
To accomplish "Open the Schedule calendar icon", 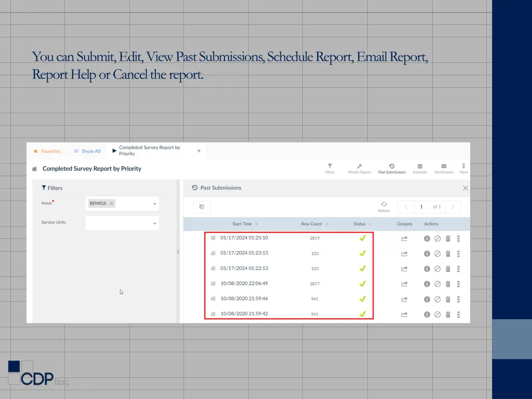I will (x=420, y=165).
